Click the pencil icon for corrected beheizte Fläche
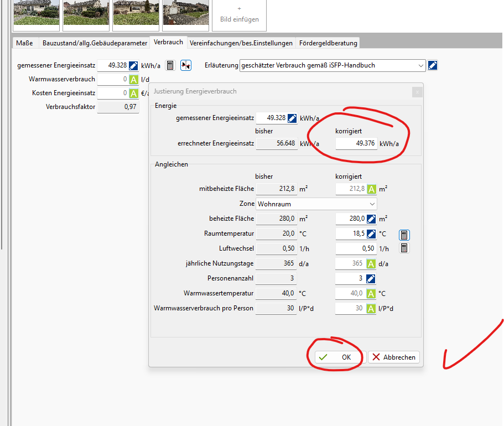The image size is (504, 426). (x=371, y=219)
